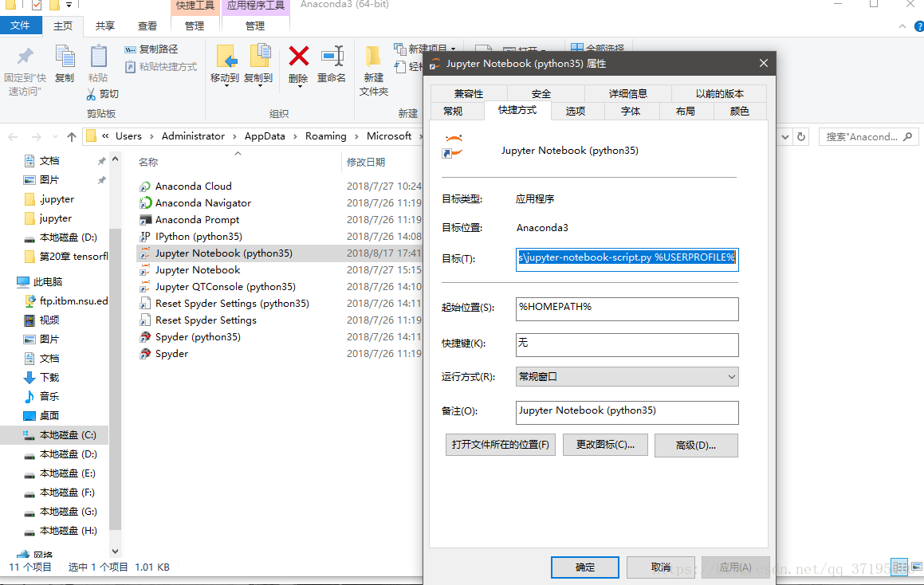The width and height of the screenshot is (924, 585).
Task: Click the Name column header
Action: [x=148, y=162]
